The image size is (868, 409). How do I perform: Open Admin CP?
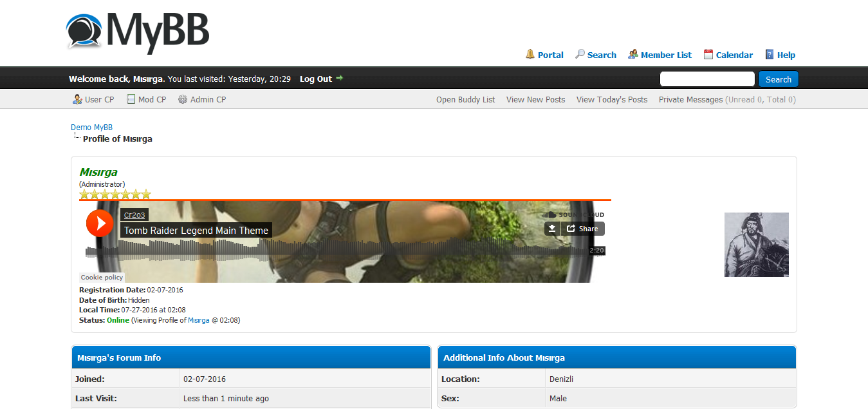pos(202,99)
